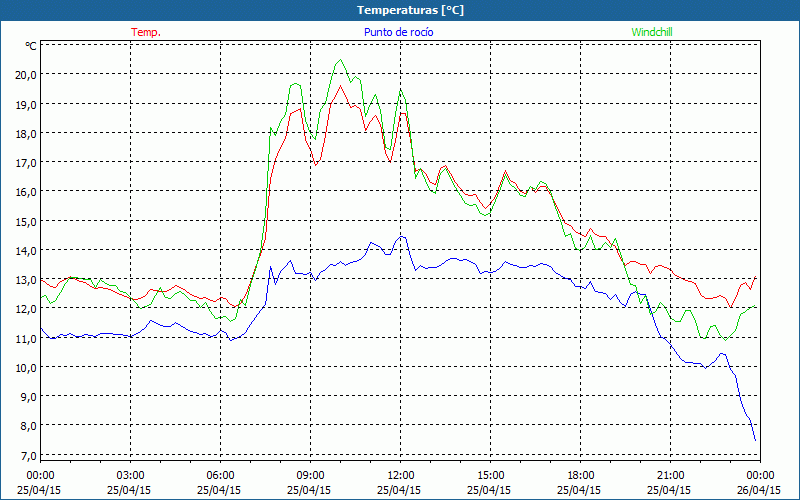
Task: Click the "7,0" y-axis value
Action: [x=29, y=456]
